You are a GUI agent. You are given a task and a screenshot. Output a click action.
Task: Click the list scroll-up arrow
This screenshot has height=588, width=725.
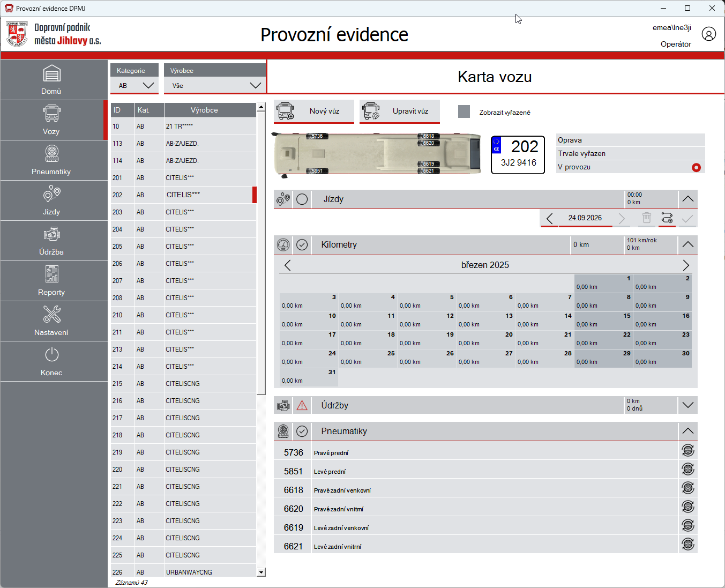pyautogui.click(x=261, y=107)
